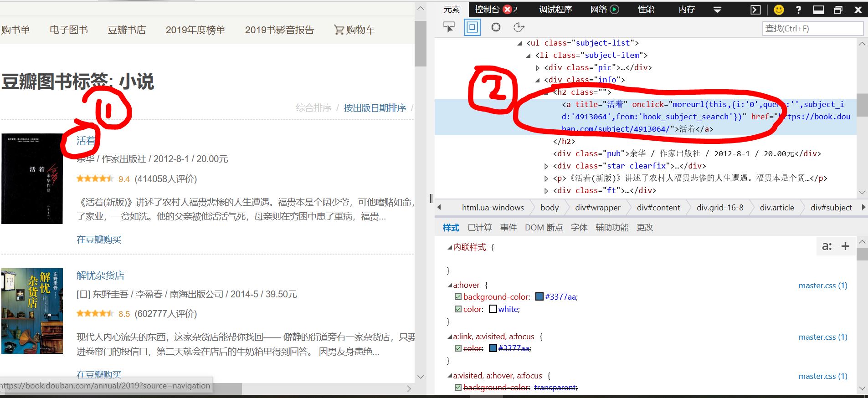This screenshot has height=398, width=868.
Task: Select the 辅助功能 sub-tab
Action: tap(612, 227)
